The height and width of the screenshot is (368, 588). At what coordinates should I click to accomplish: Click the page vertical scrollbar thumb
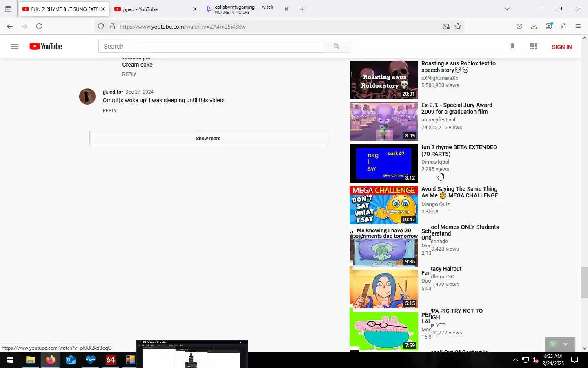click(x=584, y=283)
